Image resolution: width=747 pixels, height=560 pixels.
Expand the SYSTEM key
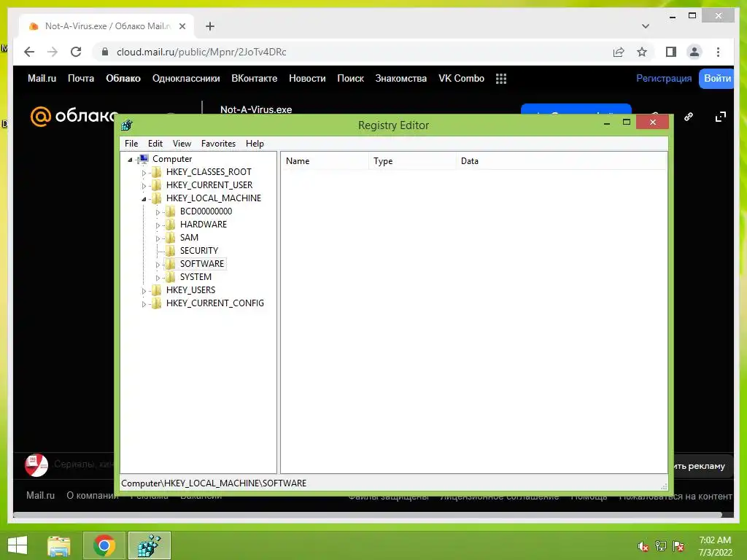pos(158,278)
